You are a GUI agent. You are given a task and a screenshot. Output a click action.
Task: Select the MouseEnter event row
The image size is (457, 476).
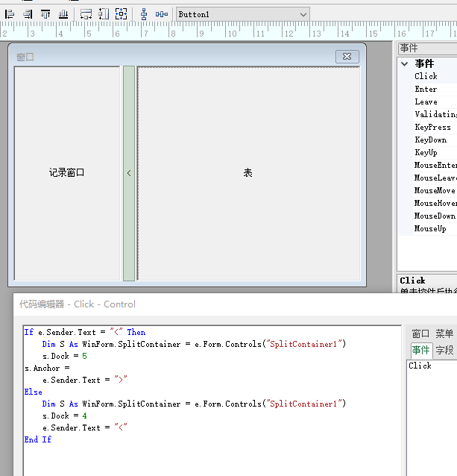pyautogui.click(x=434, y=165)
